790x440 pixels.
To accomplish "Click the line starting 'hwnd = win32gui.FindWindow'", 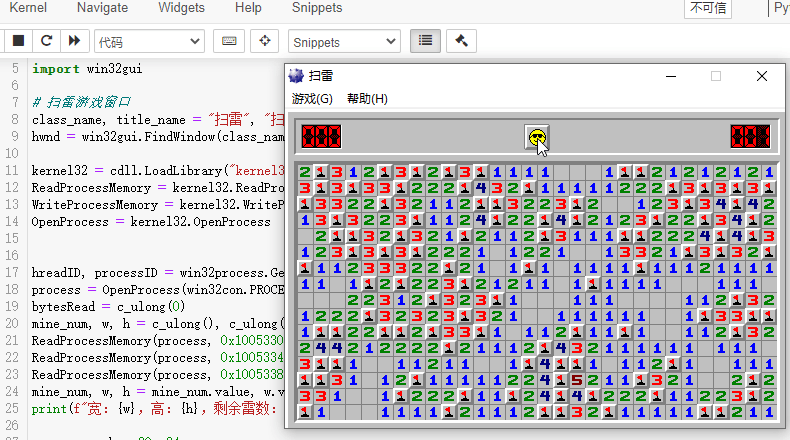I will pyautogui.click(x=158, y=137).
